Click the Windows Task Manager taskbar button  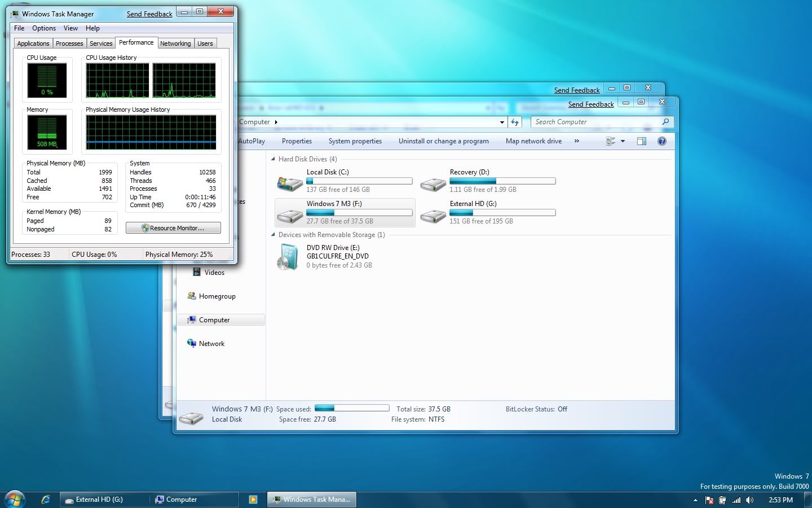311,500
